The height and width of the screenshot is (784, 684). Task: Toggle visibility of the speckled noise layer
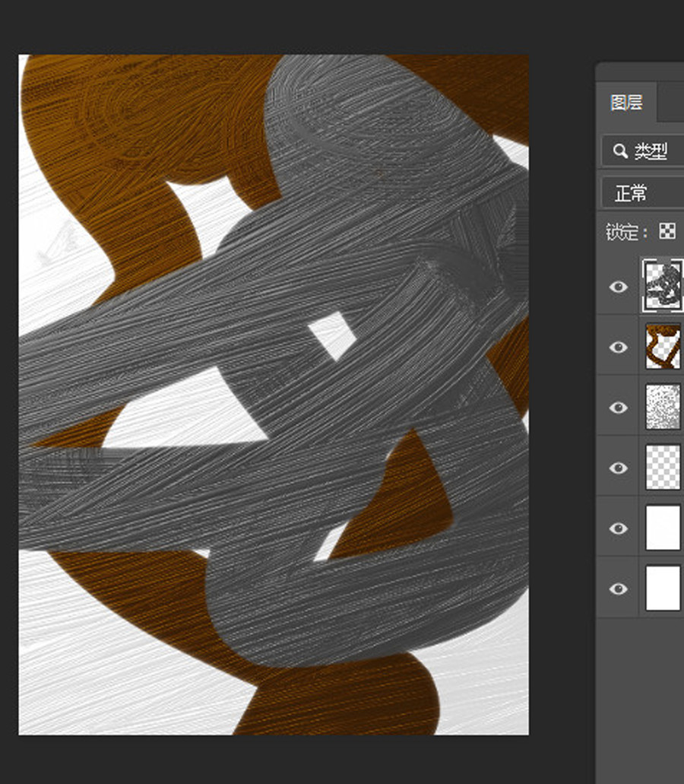point(619,408)
